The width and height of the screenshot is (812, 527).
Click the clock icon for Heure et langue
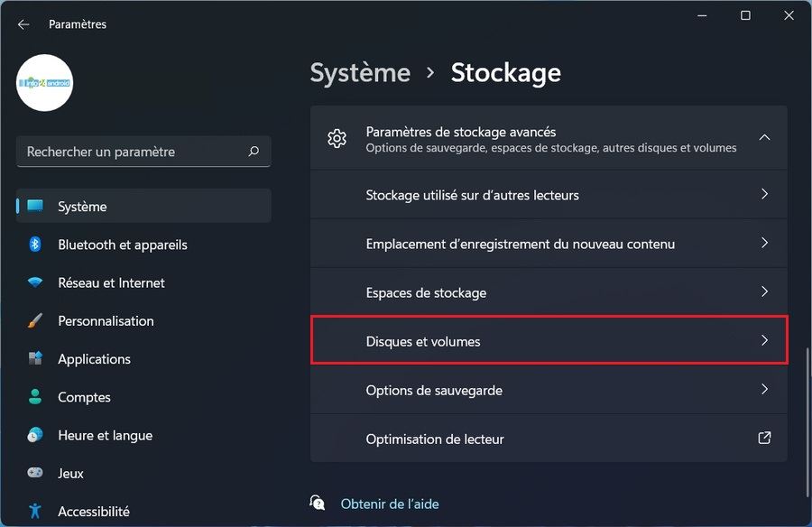[36, 435]
